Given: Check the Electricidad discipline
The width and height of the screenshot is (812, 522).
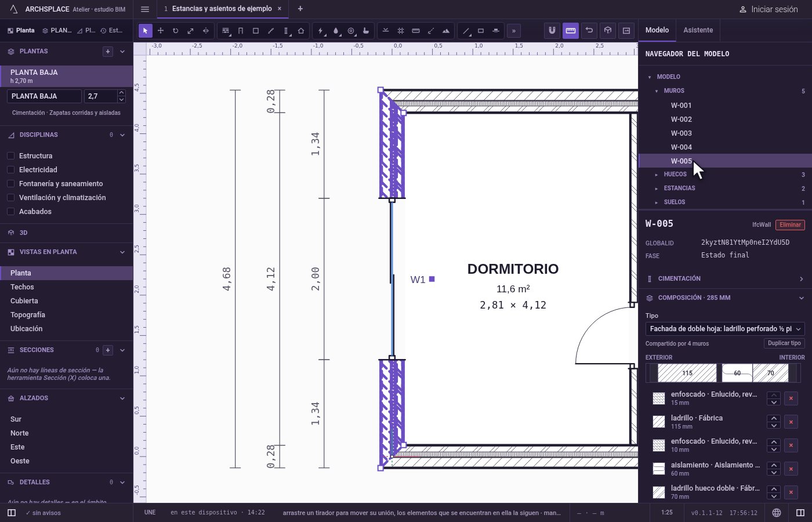Looking at the screenshot, I should (10, 170).
